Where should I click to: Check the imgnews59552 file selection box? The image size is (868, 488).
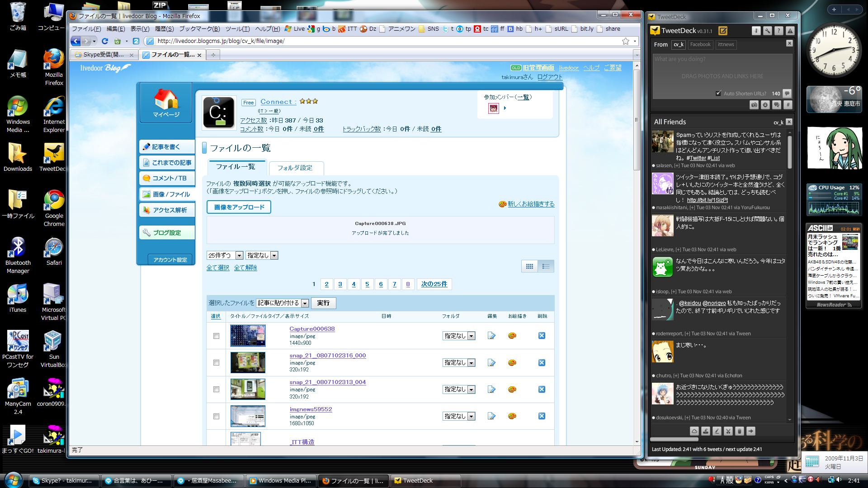(216, 417)
